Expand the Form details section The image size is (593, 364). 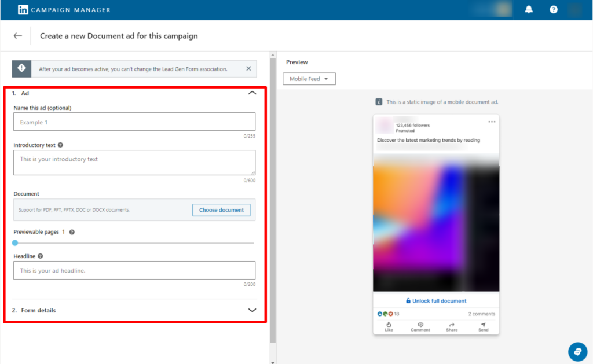252,310
